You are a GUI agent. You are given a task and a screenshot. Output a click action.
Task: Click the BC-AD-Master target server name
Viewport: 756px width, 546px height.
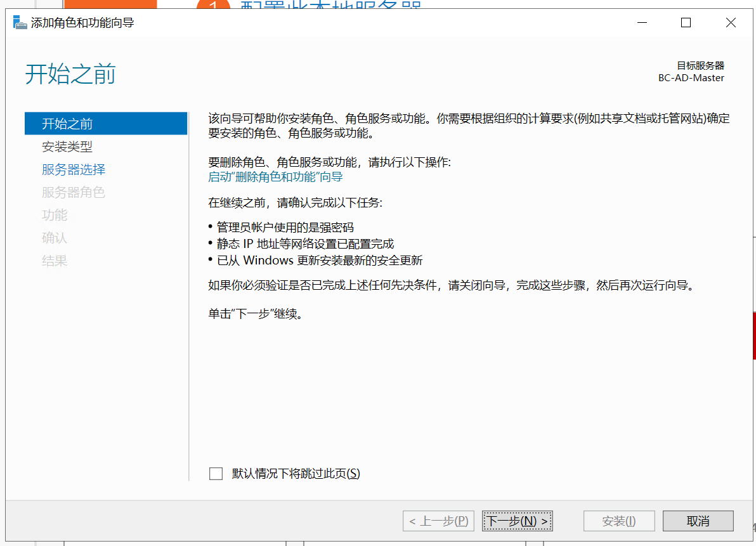(x=691, y=78)
